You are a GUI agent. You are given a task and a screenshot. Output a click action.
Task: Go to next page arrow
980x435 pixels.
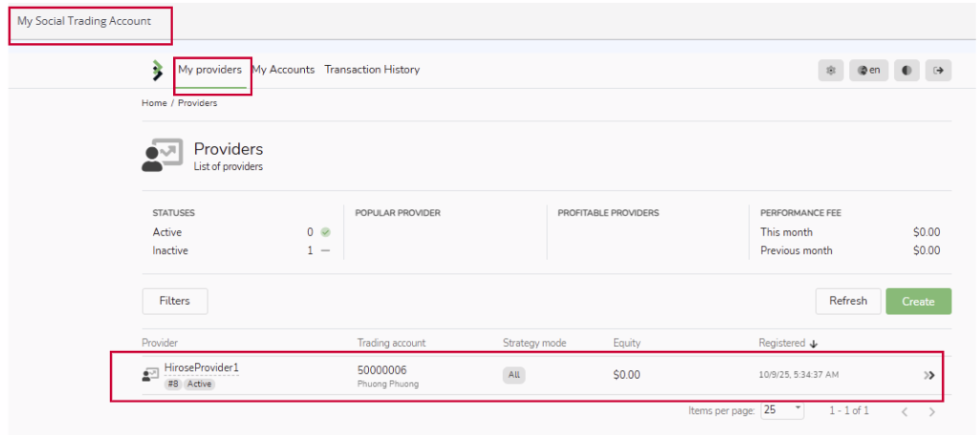tap(932, 411)
